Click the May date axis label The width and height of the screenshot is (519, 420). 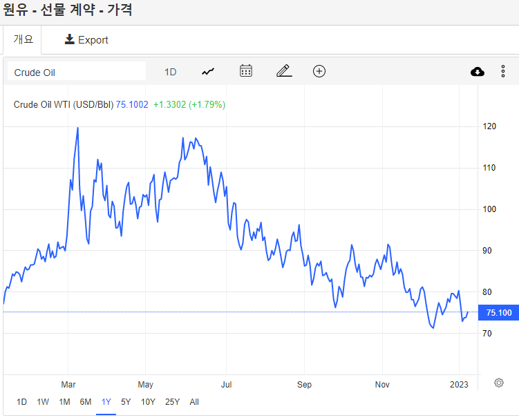click(x=145, y=385)
